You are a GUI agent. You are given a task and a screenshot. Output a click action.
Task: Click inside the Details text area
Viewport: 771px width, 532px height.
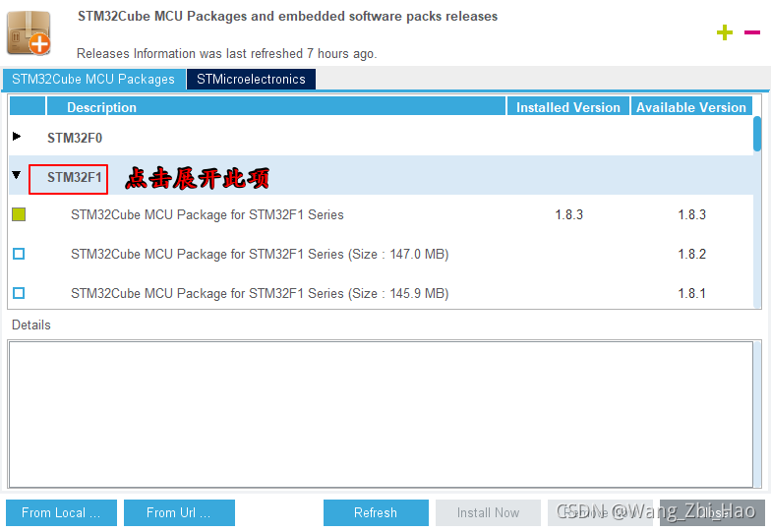(381, 415)
